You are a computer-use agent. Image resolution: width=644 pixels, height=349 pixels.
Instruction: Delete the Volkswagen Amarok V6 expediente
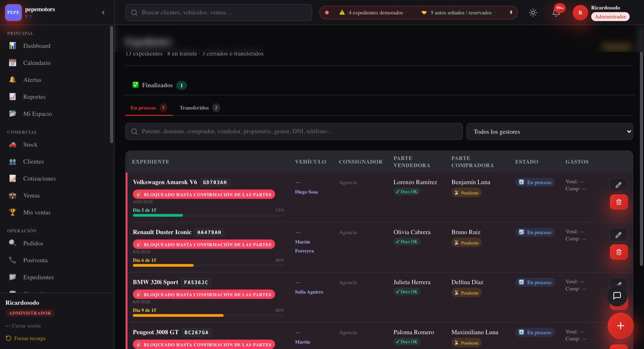(x=619, y=202)
